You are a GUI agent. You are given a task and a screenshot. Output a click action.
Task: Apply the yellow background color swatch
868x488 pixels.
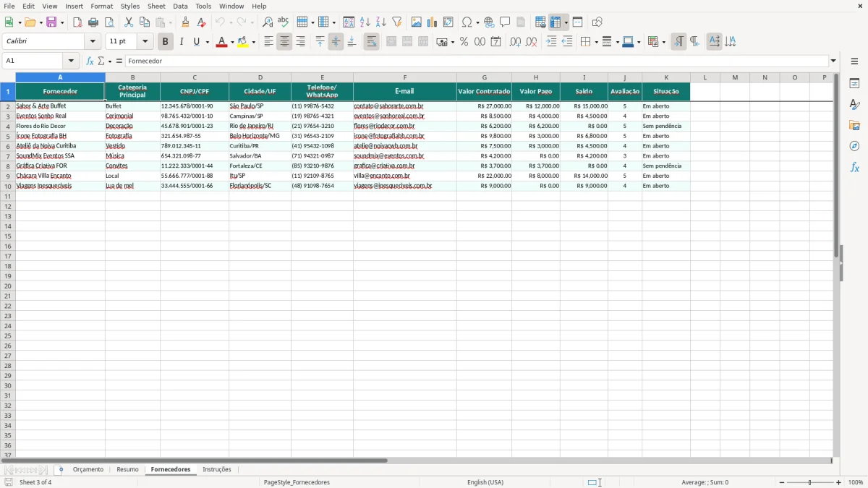click(243, 42)
